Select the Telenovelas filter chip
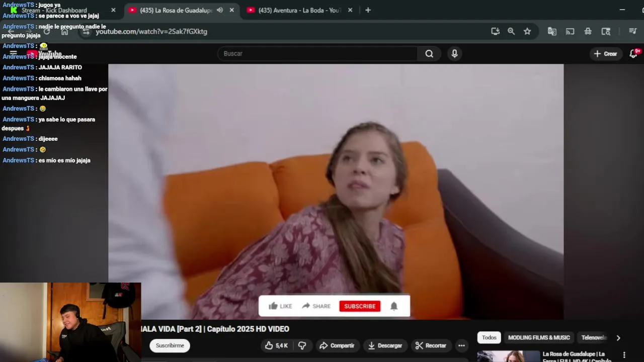Screen dimensions: 644x362 [594, 338]
